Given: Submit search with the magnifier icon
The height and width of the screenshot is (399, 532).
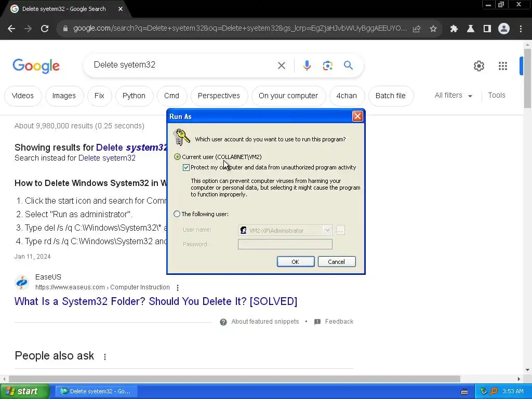Looking at the screenshot, I should click(x=348, y=65).
